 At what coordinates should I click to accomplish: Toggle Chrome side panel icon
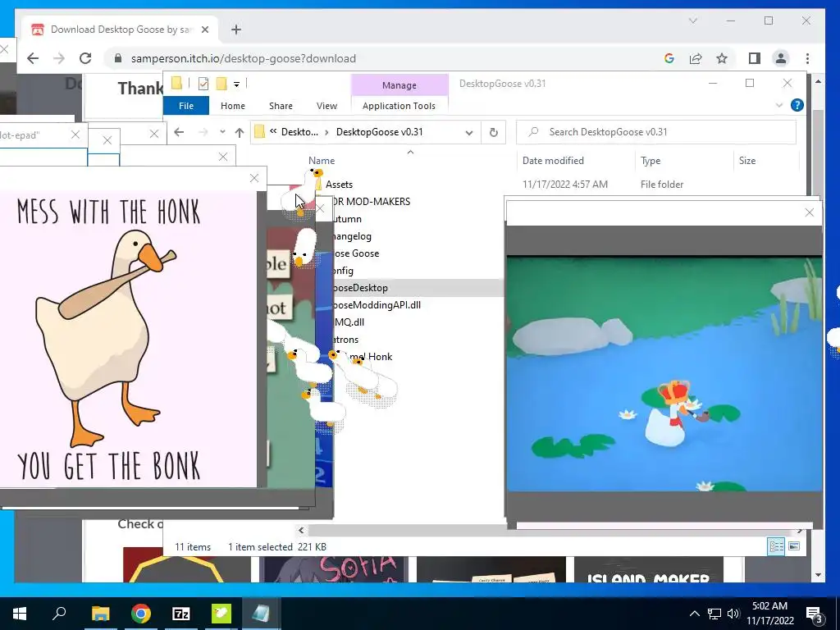pos(755,58)
